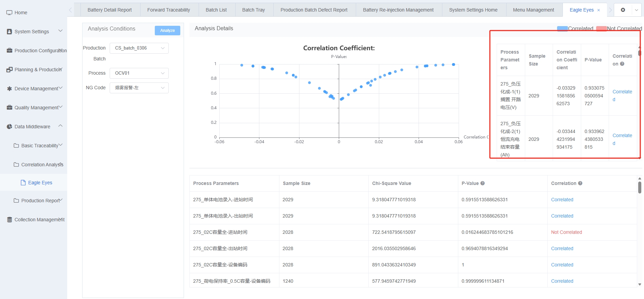Open the Batch Tray tab
The image size is (644, 299).
254,10
